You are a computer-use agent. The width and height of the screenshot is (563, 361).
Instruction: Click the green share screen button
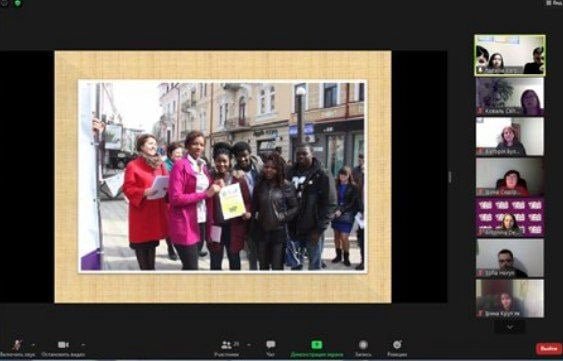pyautogui.click(x=317, y=348)
